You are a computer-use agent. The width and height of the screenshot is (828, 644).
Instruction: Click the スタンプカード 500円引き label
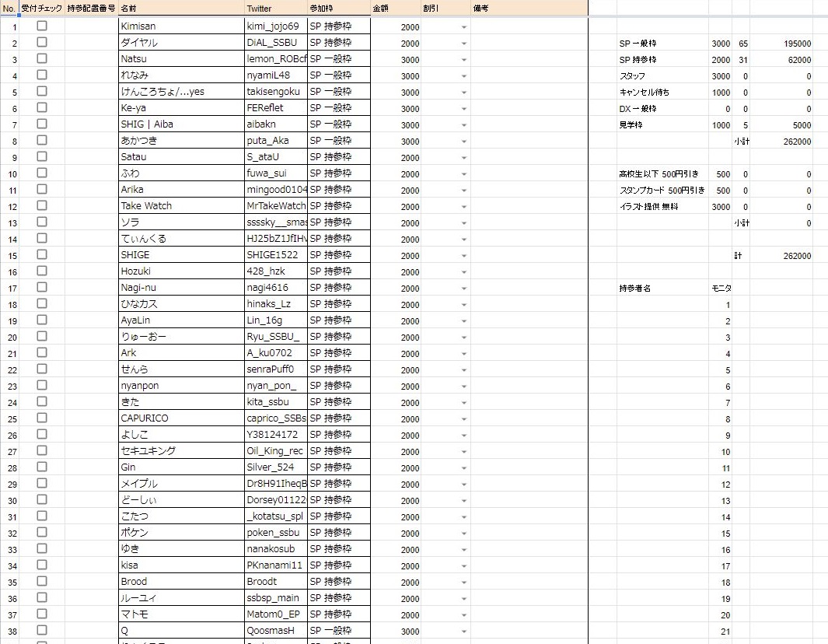[662, 191]
